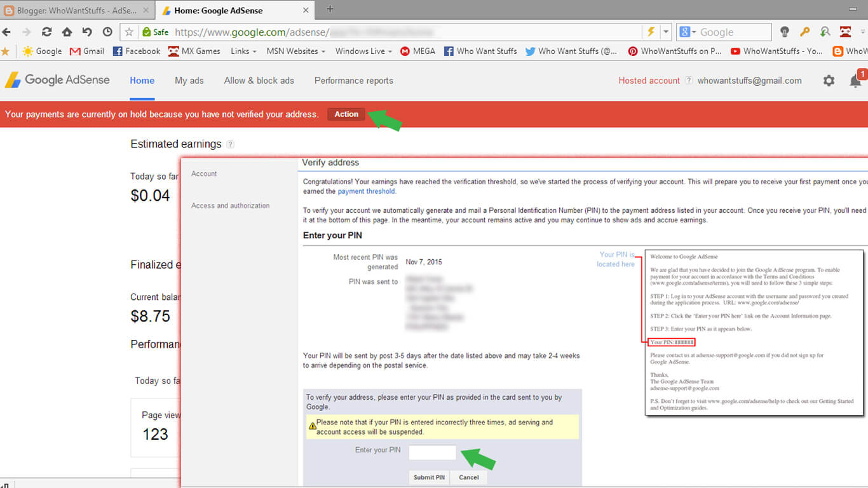Open the WhoWantStuffs YouTube bookmark

(x=776, y=51)
